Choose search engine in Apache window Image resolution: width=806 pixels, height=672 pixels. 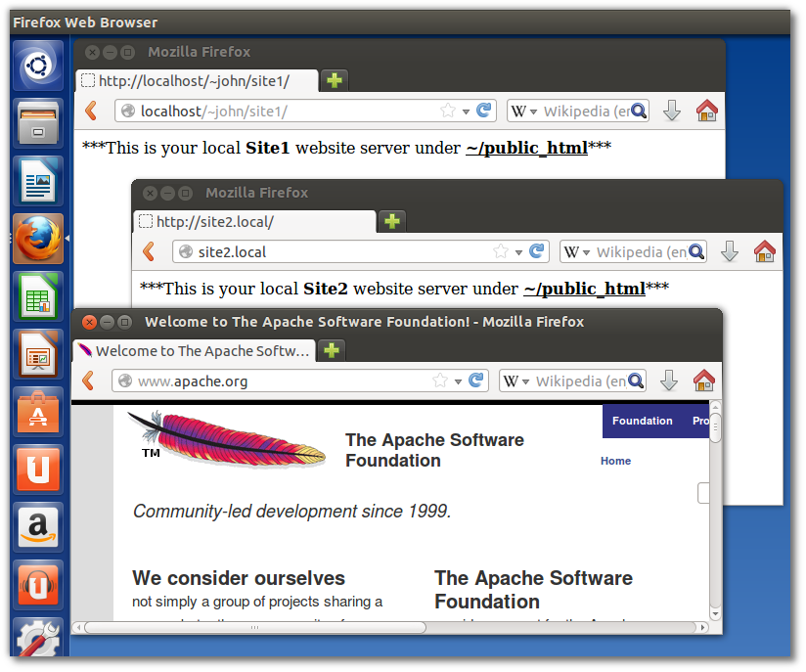pos(516,381)
